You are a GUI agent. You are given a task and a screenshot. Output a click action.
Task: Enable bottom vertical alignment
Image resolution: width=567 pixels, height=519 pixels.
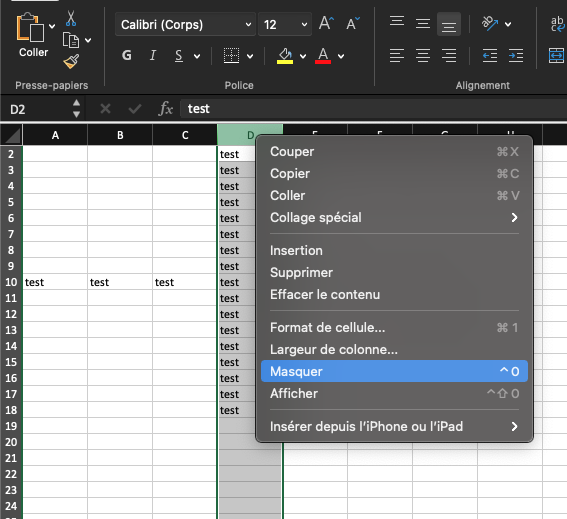point(449,24)
